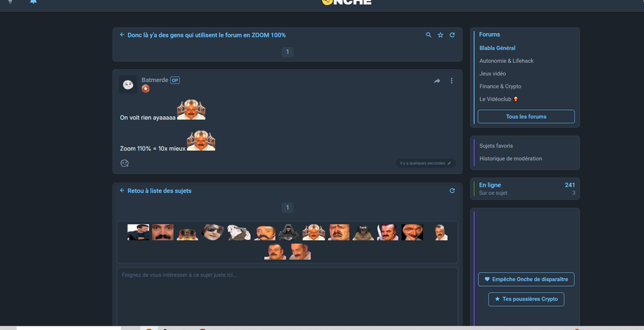
Task: Open Batmerde's user profile name
Action: point(155,80)
